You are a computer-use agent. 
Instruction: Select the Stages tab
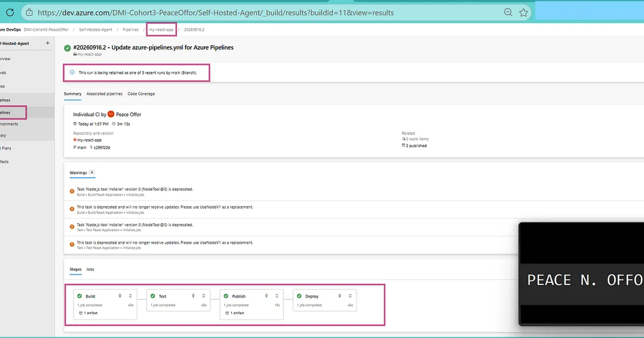(76, 269)
